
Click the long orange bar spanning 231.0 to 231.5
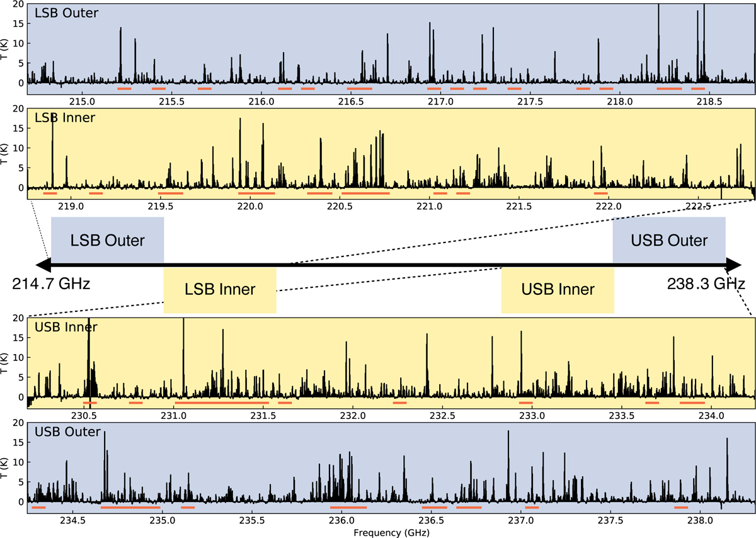222,403
